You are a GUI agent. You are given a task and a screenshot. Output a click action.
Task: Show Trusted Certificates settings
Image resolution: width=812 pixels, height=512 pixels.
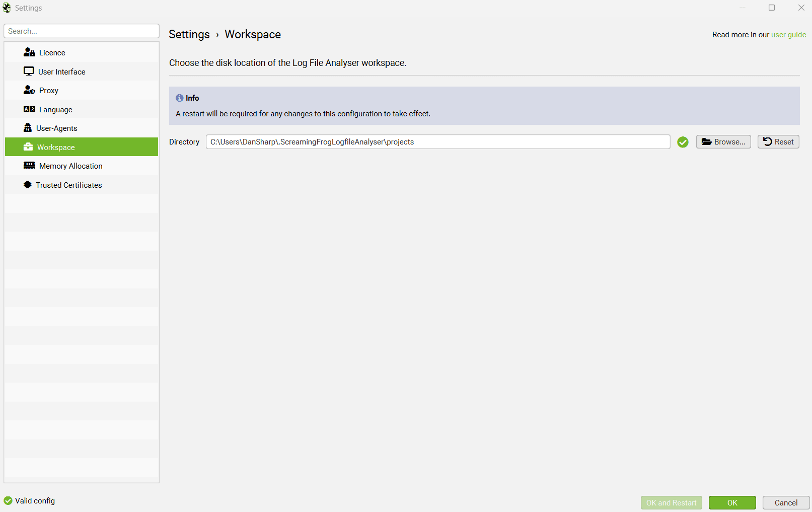(82, 185)
